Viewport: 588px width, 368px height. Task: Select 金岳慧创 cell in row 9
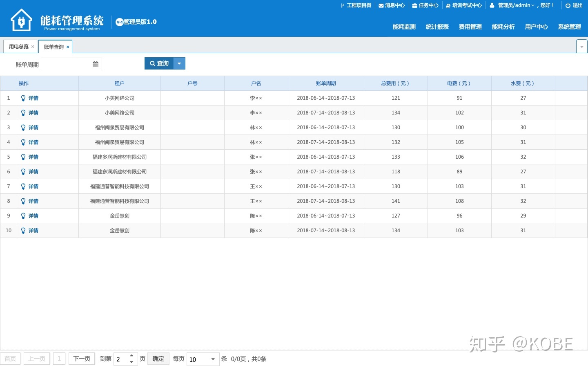pos(120,216)
